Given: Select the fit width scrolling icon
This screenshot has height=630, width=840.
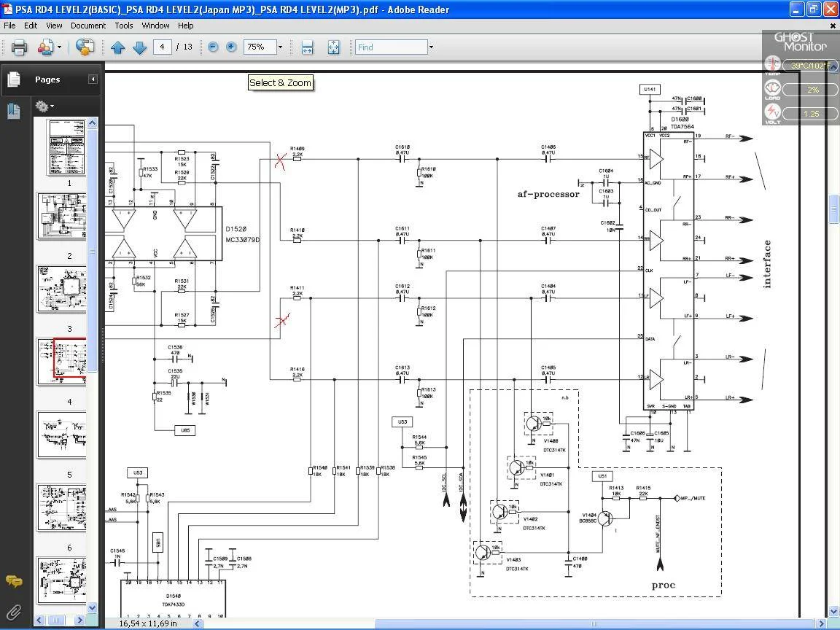Looking at the screenshot, I should tap(308, 47).
